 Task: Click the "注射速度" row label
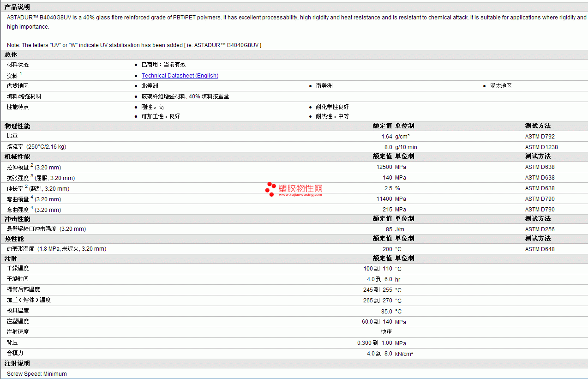[x=18, y=332]
